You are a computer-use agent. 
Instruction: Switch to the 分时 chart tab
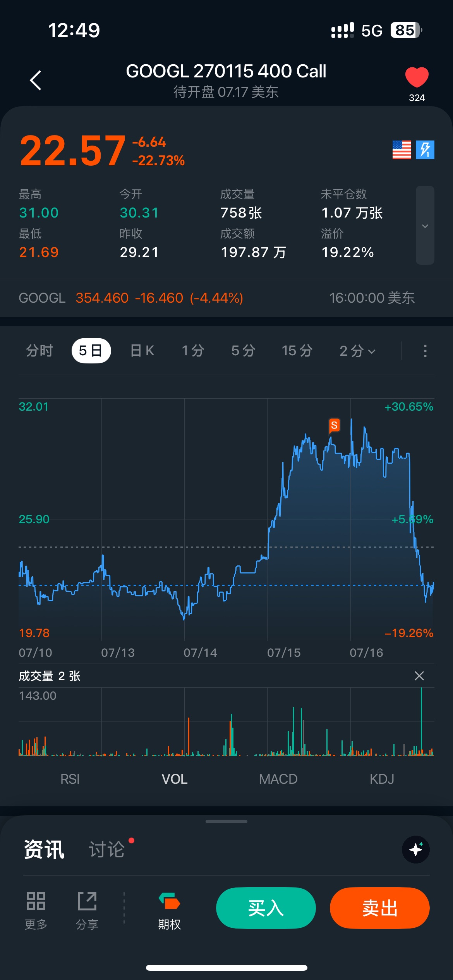coord(39,351)
